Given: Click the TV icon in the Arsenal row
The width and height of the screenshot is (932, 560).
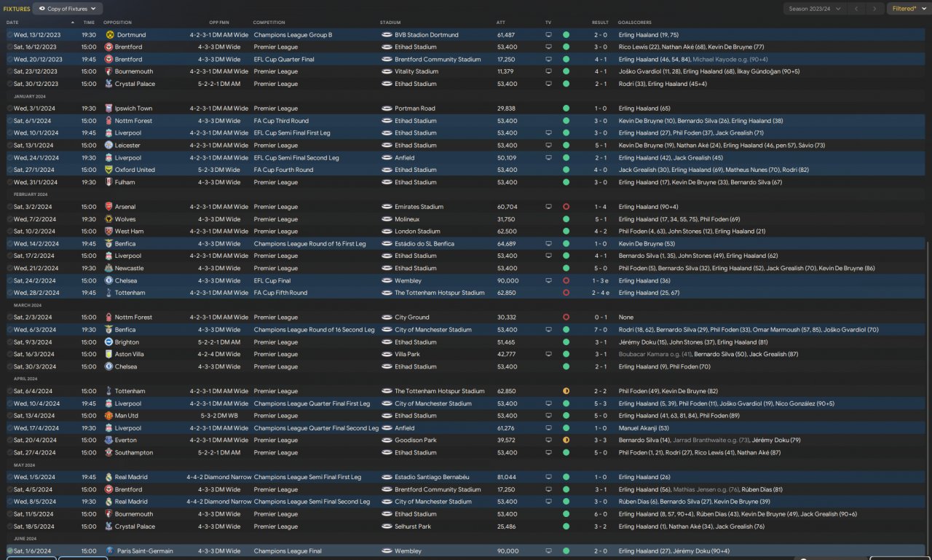Looking at the screenshot, I should click(x=548, y=207).
